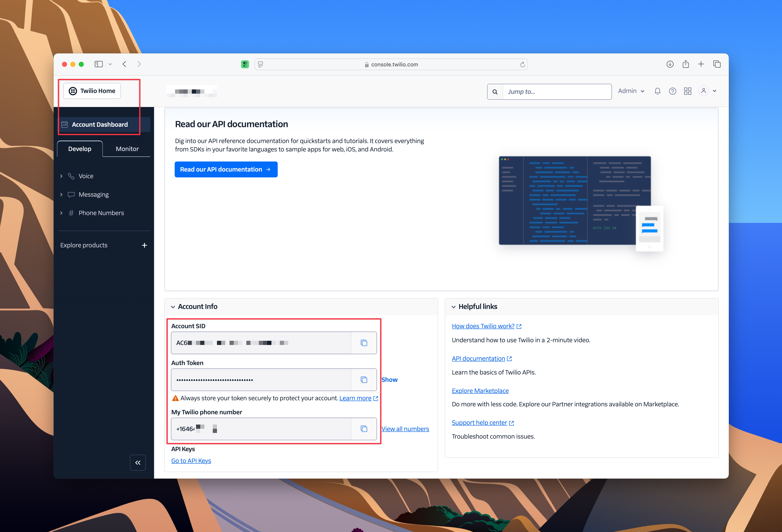Click the warning triangle by token notice
782x532 pixels.
click(175, 398)
